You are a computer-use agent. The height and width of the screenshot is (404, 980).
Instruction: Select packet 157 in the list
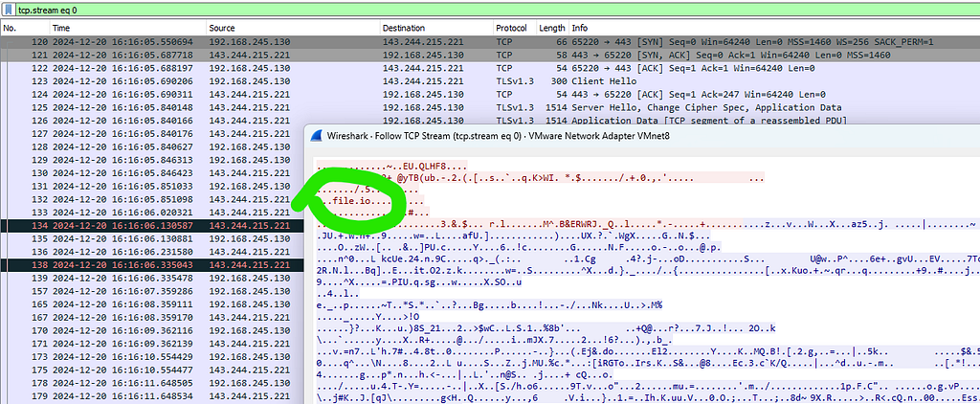[150, 291]
